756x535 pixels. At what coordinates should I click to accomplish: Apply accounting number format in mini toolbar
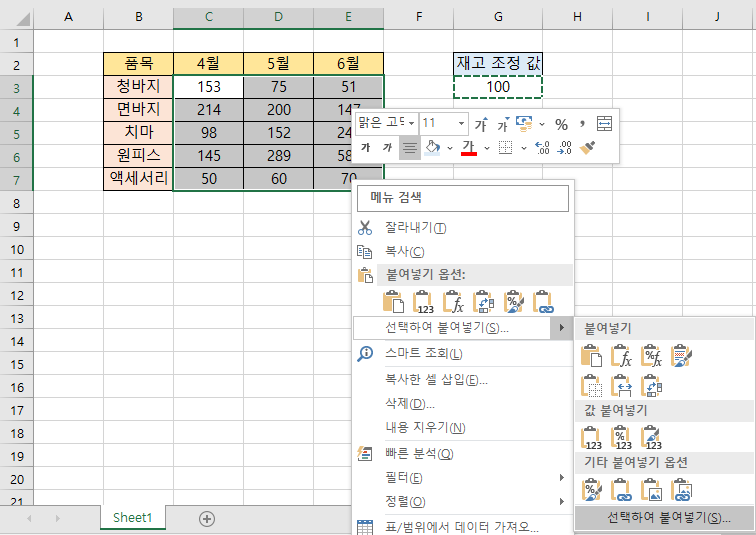coord(524,124)
